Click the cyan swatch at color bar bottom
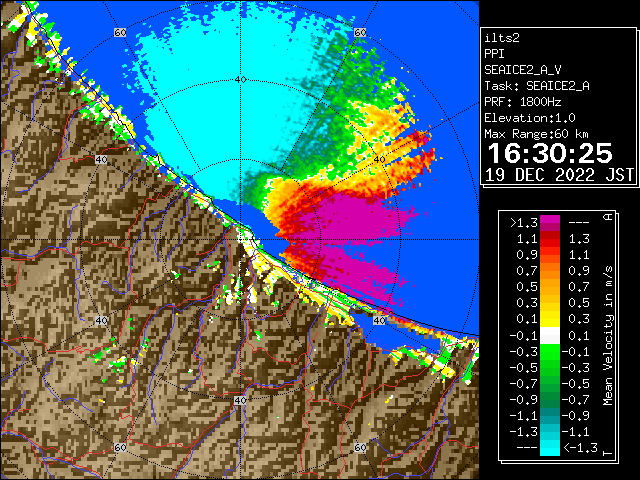 550,448
